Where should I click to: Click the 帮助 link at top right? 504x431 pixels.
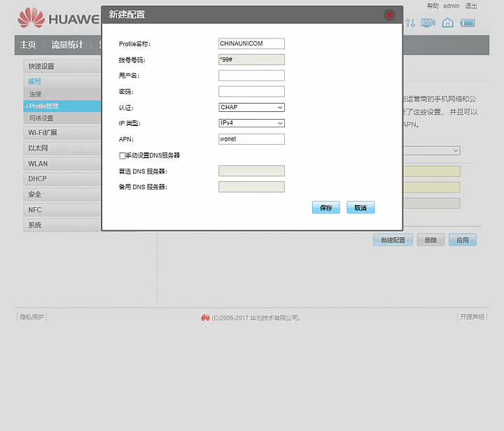[x=433, y=6]
